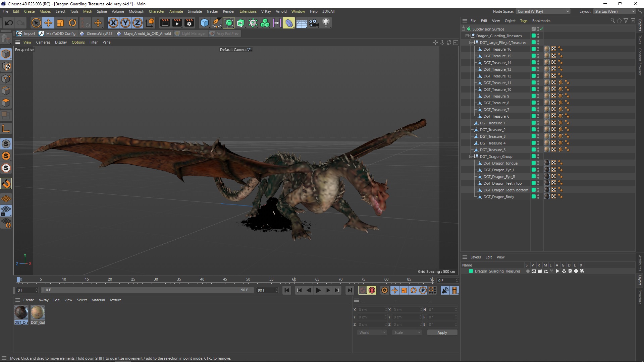Click the MoGraph cloner icon
644x362 pixels.
click(265, 23)
